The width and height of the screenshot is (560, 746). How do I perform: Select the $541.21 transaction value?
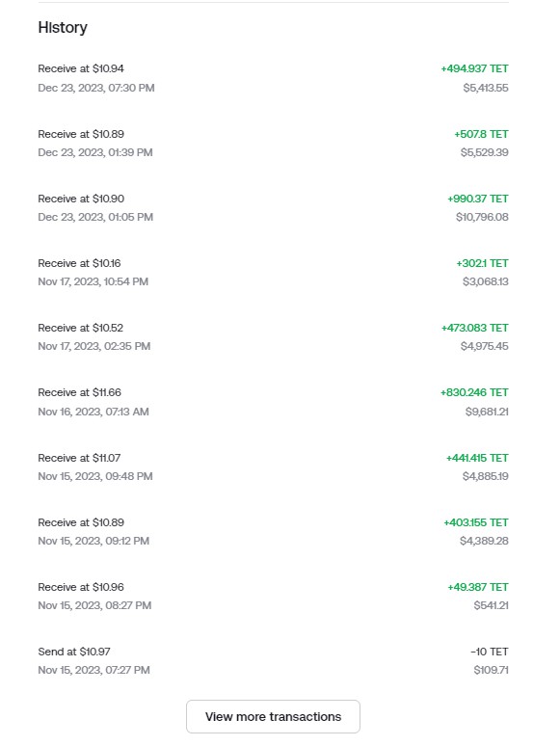click(491, 605)
